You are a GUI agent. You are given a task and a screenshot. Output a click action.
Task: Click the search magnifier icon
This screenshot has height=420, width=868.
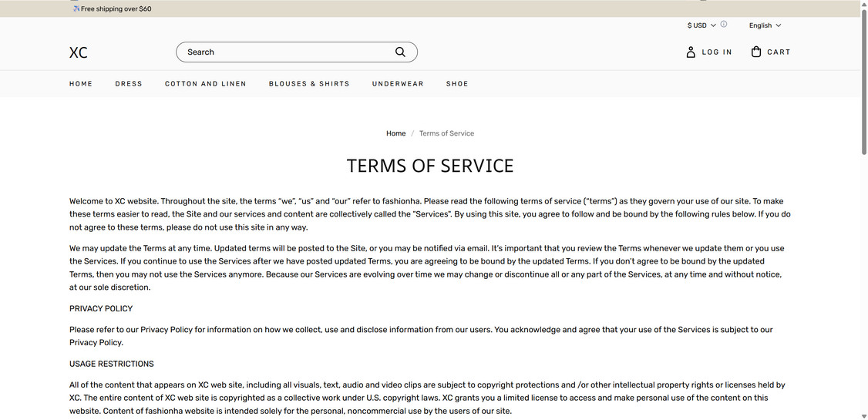pyautogui.click(x=400, y=52)
